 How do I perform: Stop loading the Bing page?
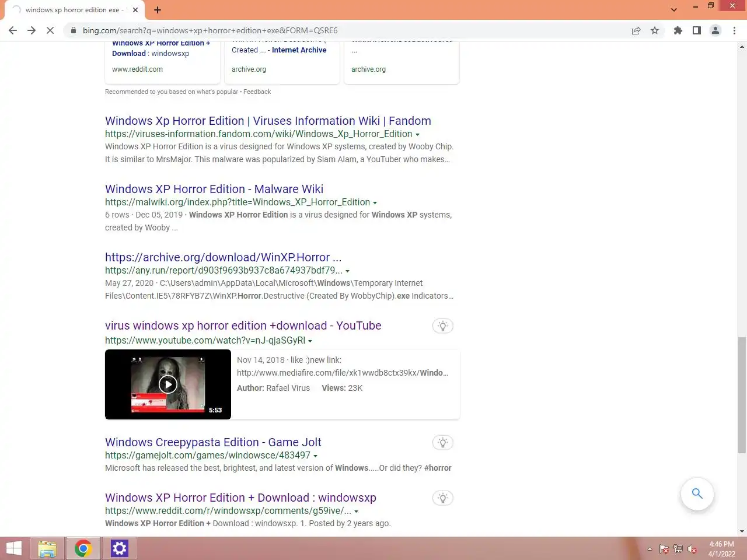point(50,30)
